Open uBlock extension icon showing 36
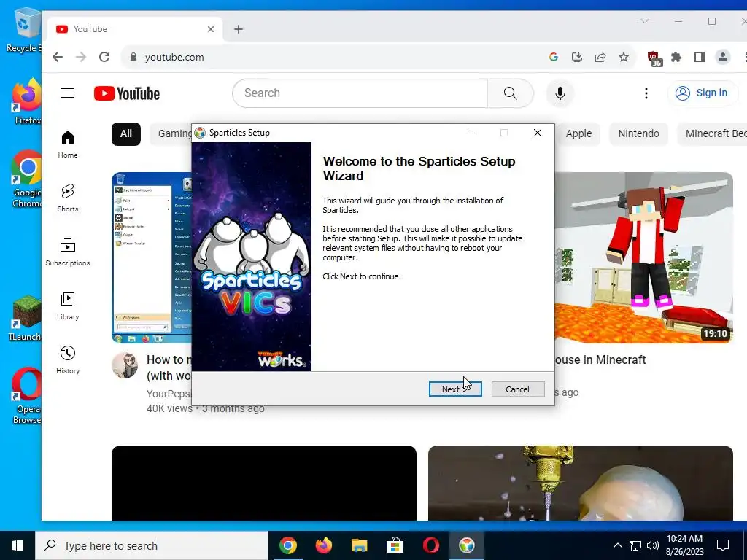This screenshot has height=560, width=747. pyautogui.click(x=654, y=58)
